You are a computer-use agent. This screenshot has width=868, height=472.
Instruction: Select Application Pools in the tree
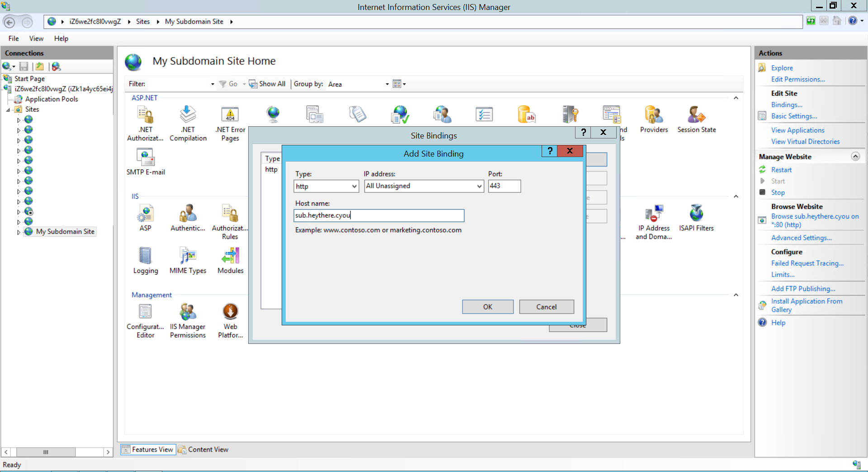click(52, 99)
